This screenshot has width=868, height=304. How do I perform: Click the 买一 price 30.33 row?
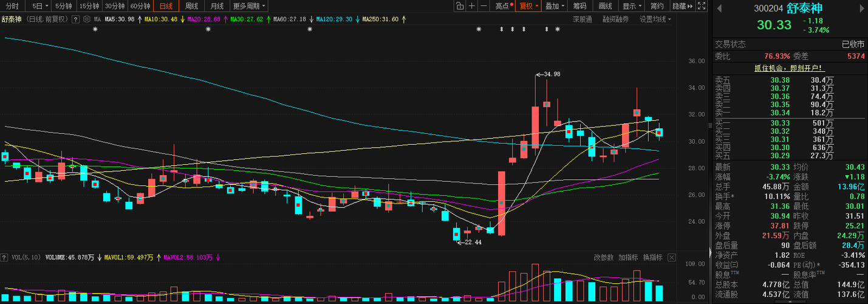click(788, 123)
